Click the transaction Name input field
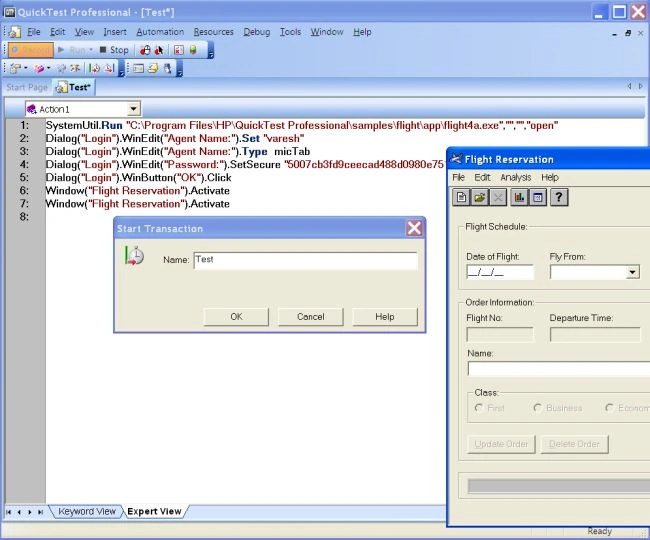The width and height of the screenshot is (650, 540). coord(306,260)
